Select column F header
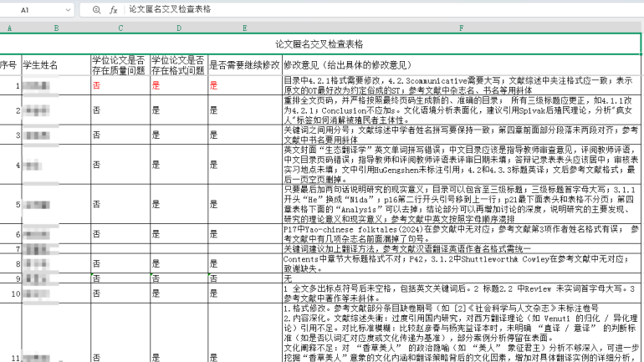 [x=461, y=28]
